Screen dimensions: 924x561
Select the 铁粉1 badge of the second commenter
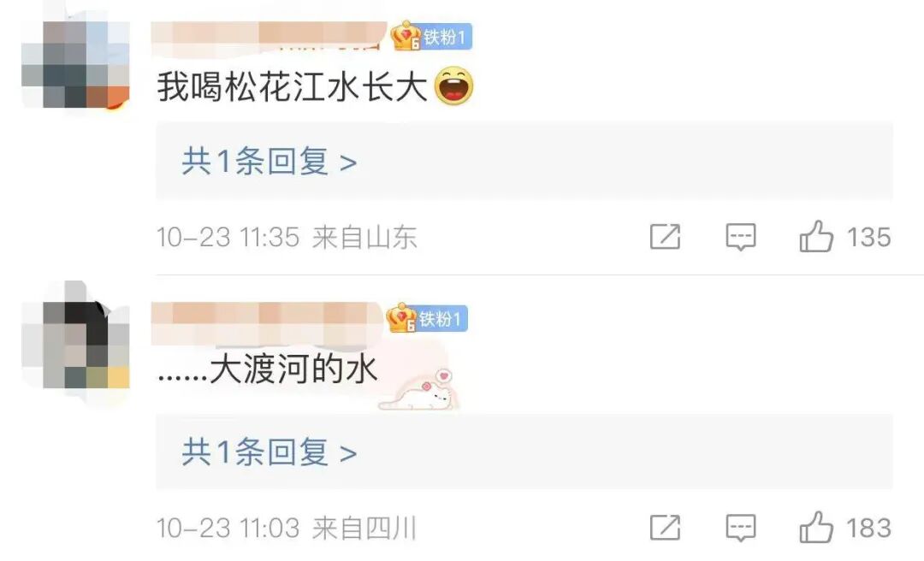coord(441,319)
